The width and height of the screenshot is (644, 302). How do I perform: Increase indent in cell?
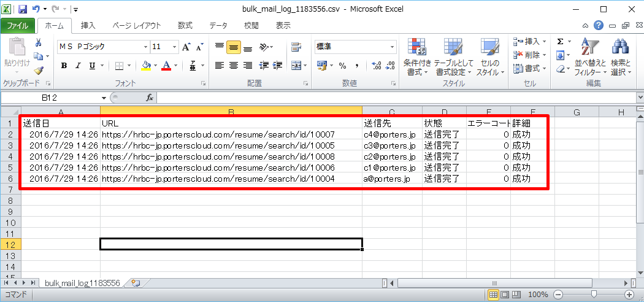click(278, 65)
